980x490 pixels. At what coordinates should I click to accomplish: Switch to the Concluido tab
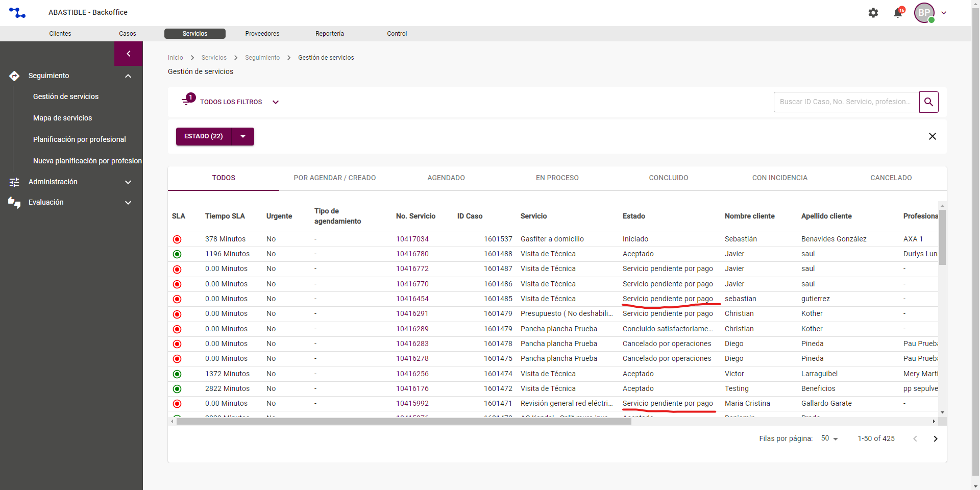point(669,178)
